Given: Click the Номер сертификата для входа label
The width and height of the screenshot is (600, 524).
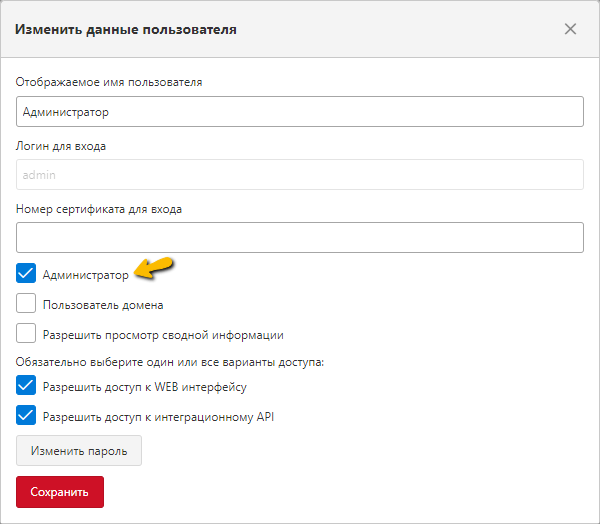Looking at the screenshot, I should click(x=99, y=209).
